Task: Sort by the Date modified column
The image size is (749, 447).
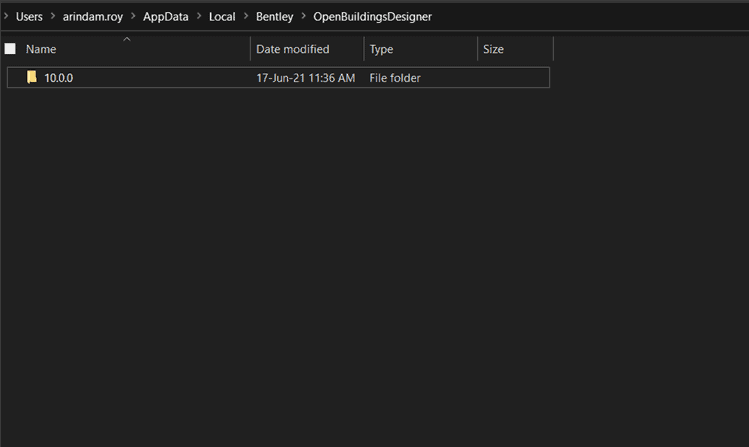Action: pyautogui.click(x=292, y=49)
